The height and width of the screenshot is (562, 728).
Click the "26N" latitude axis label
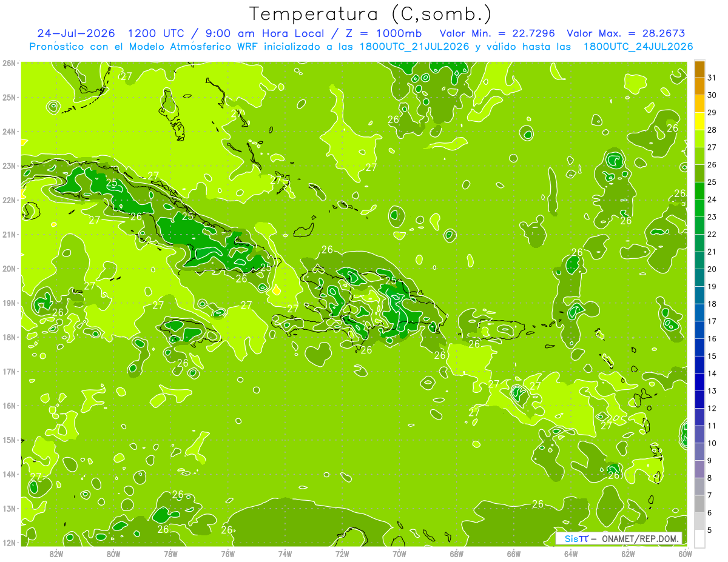(x=9, y=63)
